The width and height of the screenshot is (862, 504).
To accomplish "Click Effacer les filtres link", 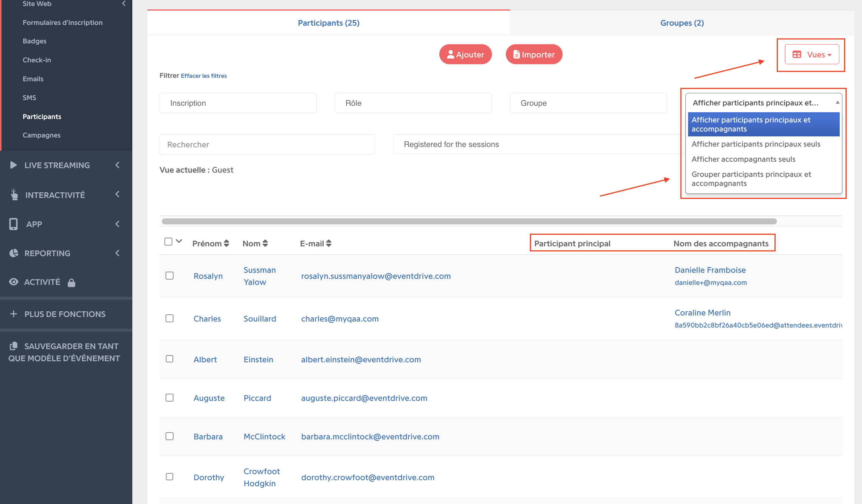I will coord(204,76).
